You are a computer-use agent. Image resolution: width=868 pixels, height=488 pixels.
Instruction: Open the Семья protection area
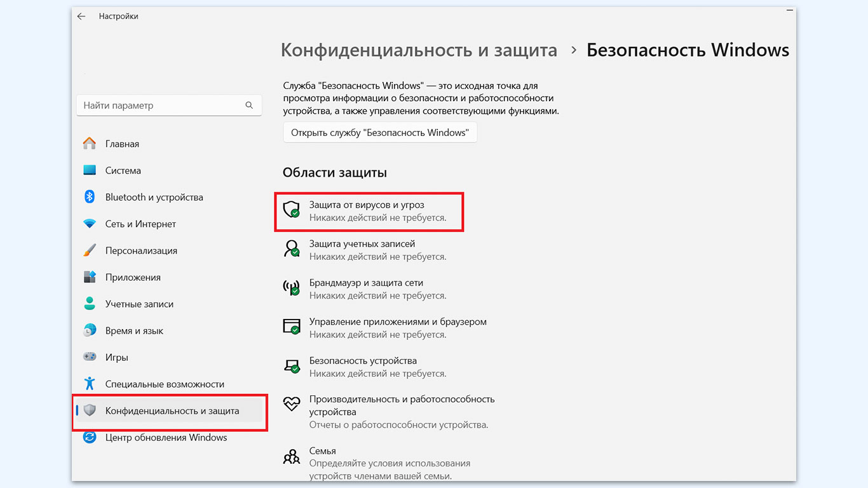coord(377,463)
